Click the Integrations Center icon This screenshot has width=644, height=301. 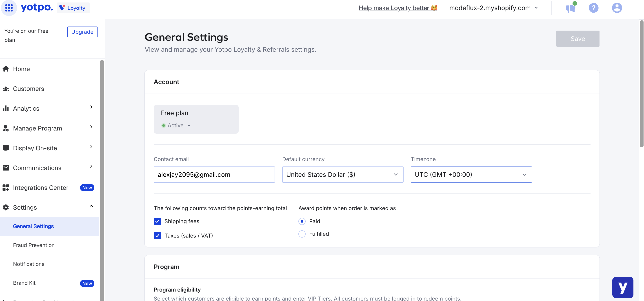[x=6, y=188]
